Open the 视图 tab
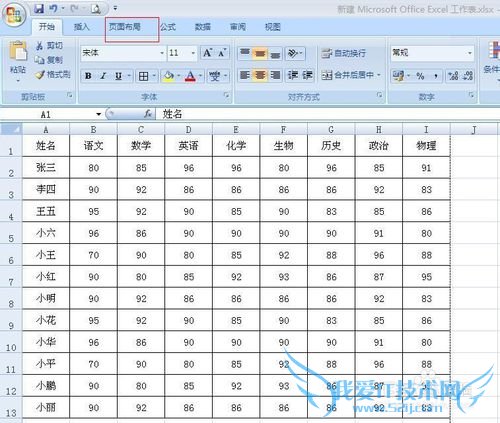500x423 pixels. pos(273,27)
